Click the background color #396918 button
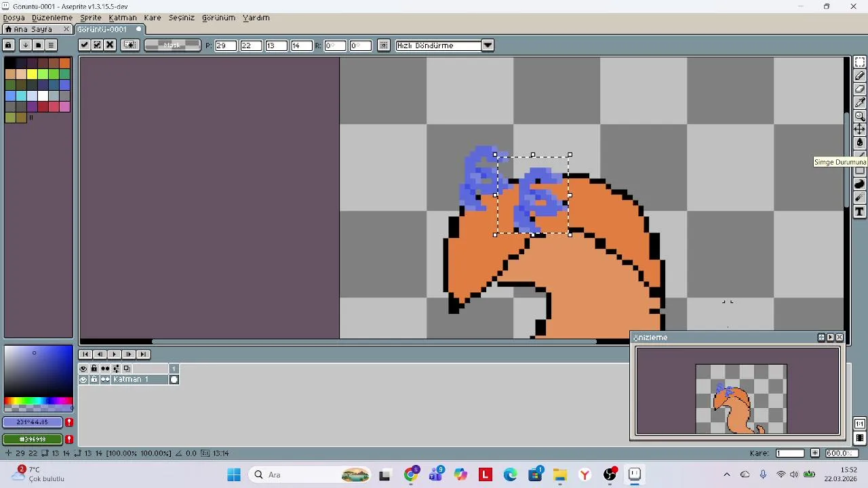Viewport: 868px width, 488px height. click(x=33, y=439)
